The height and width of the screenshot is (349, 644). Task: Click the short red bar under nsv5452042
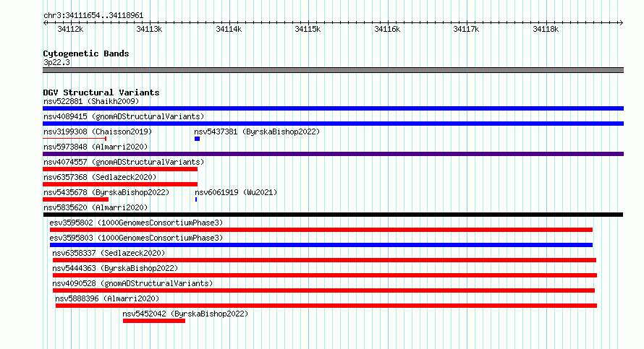point(154,321)
